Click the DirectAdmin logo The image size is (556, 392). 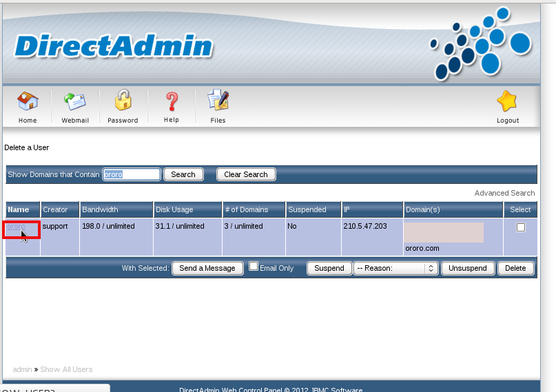[113, 46]
